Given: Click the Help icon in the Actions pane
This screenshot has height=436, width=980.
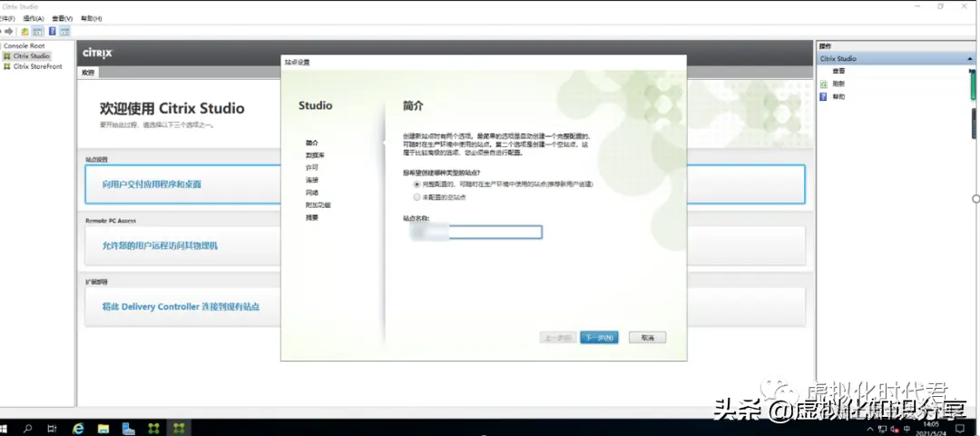Looking at the screenshot, I should click(824, 97).
